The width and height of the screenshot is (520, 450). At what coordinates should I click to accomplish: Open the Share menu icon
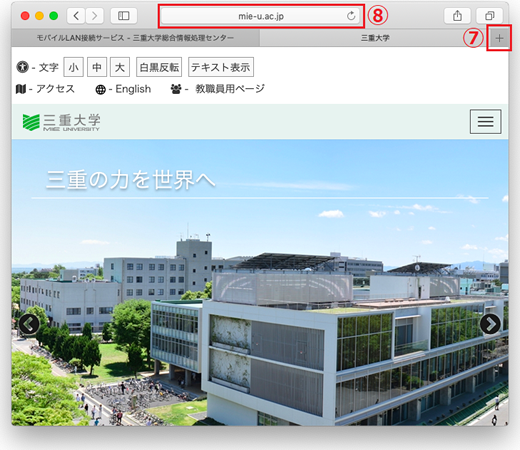[x=457, y=16]
